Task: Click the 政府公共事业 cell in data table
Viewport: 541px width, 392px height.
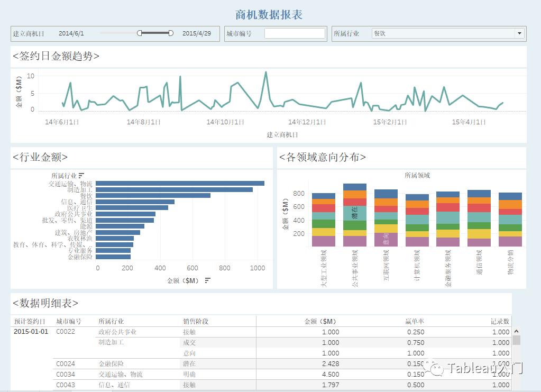Action: pos(117,332)
